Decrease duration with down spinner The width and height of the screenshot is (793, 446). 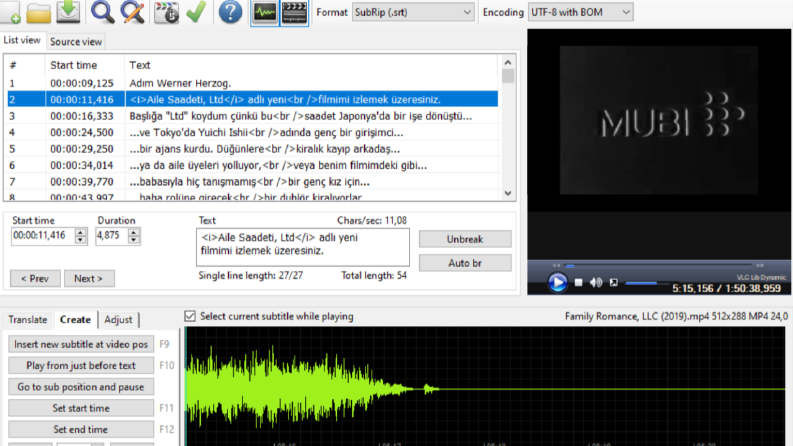(134, 240)
